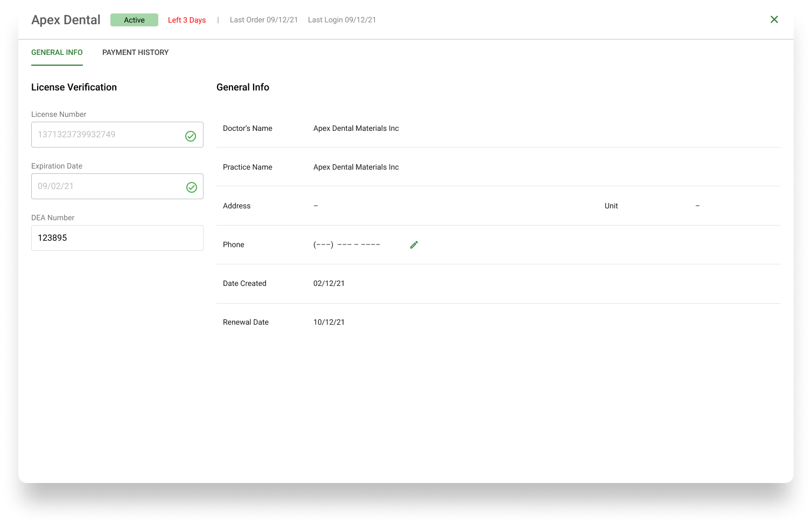
Task: Focus the DEA Number field showing 123895
Action: (117, 238)
